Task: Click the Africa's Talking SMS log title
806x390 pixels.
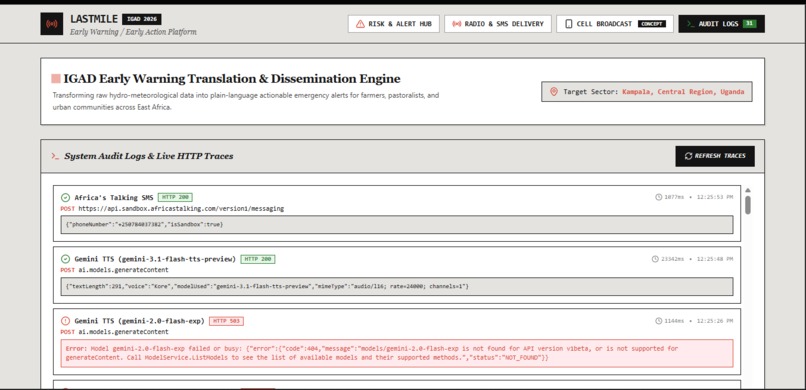Action: click(x=114, y=197)
